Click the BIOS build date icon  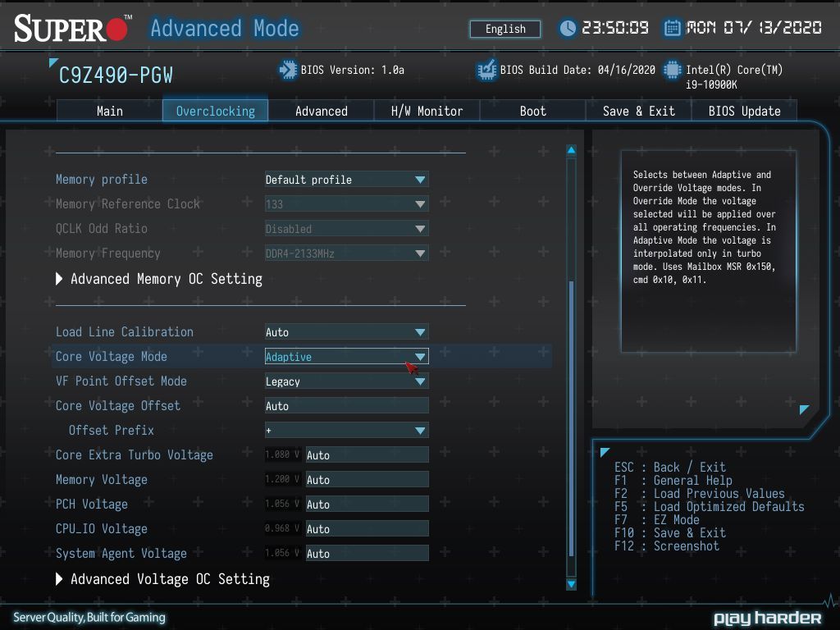click(486, 71)
